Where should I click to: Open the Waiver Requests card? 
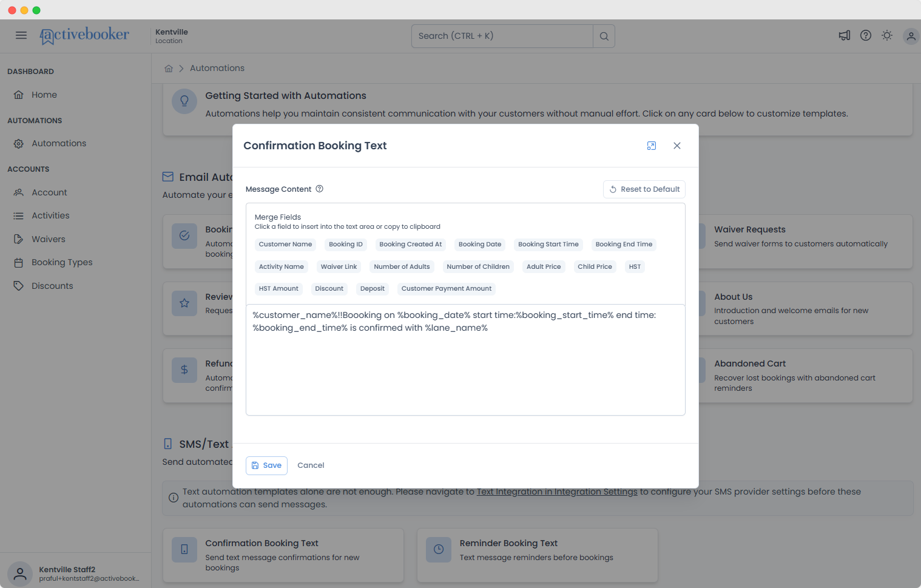tap(806, 242)
